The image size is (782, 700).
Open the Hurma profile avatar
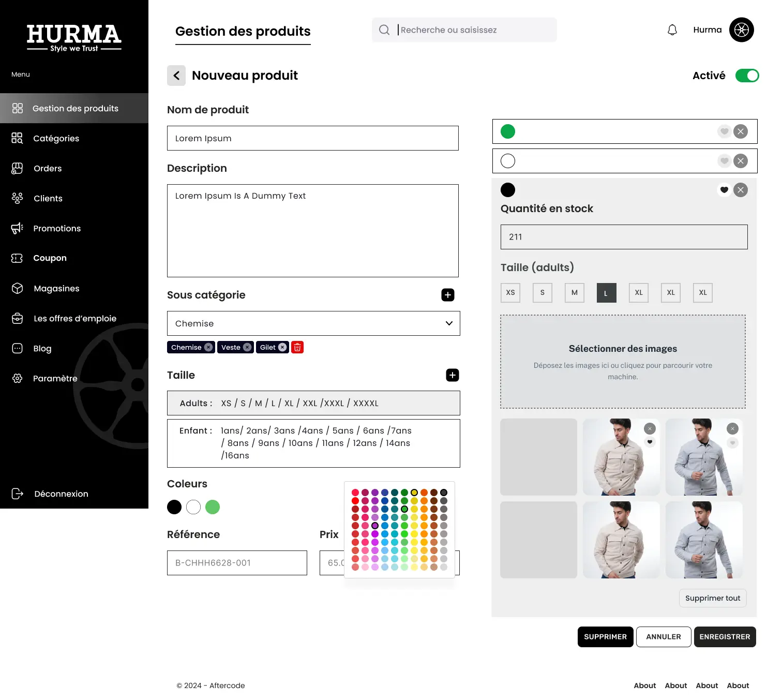741,30
